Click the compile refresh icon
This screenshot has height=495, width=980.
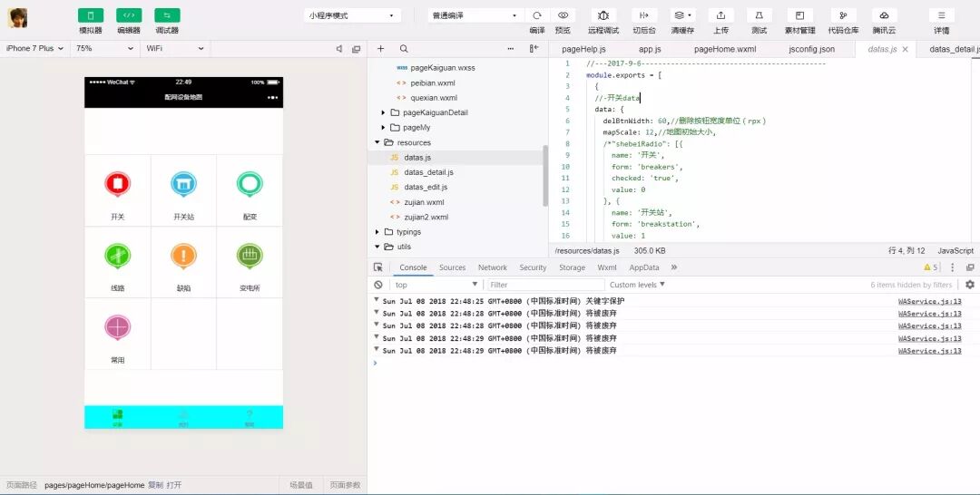[537, 15]
